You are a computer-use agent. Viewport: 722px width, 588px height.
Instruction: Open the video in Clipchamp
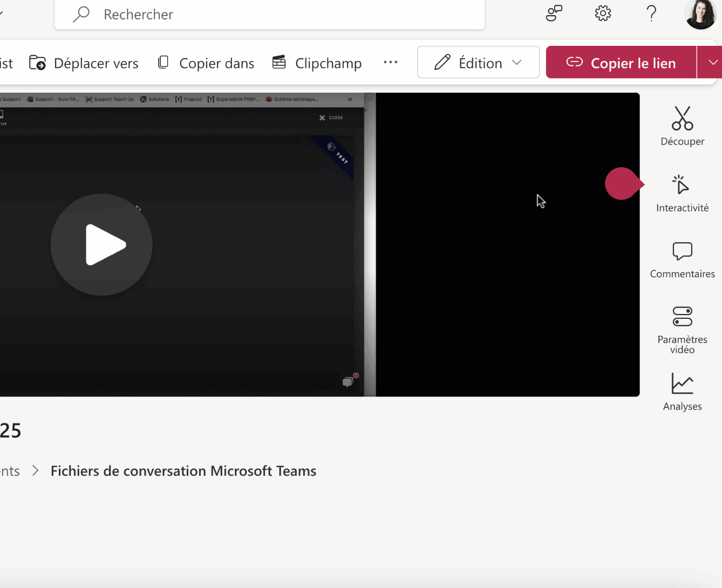pyautogui.click(x=317, y=63)
